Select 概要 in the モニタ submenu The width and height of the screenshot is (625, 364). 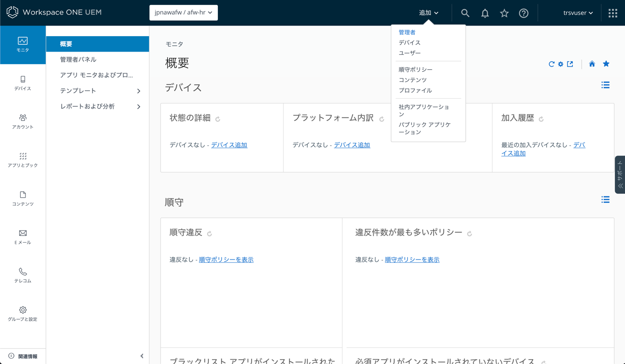click(97, 44)
